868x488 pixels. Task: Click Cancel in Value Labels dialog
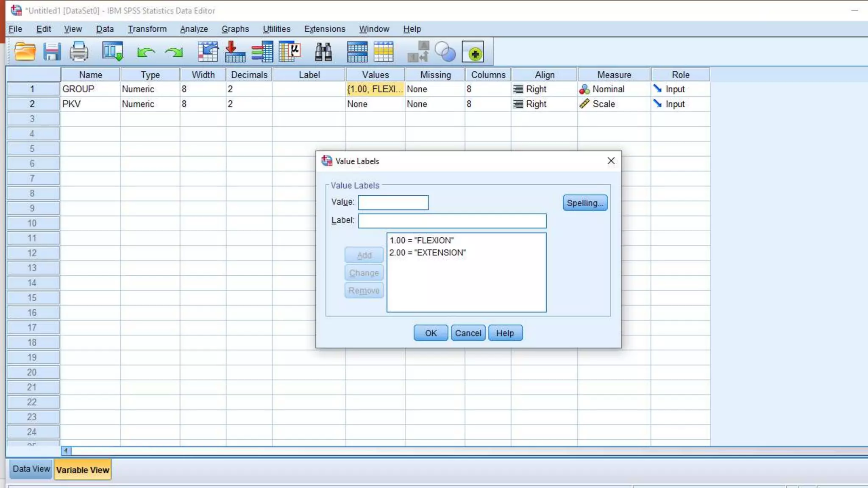point(468,333)
